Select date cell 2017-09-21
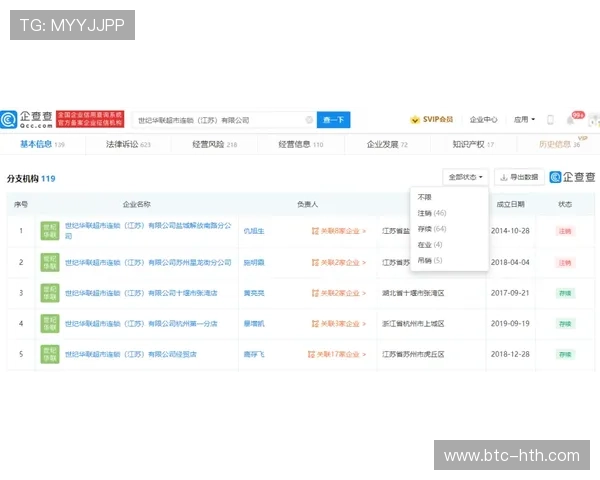Screen dimensions: 600x480 (x=510, y=293)
